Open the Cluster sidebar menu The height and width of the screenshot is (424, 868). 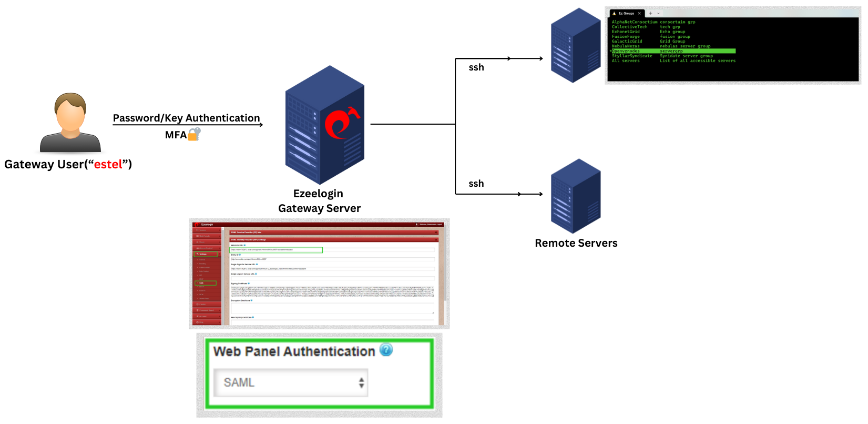[207, 304]
